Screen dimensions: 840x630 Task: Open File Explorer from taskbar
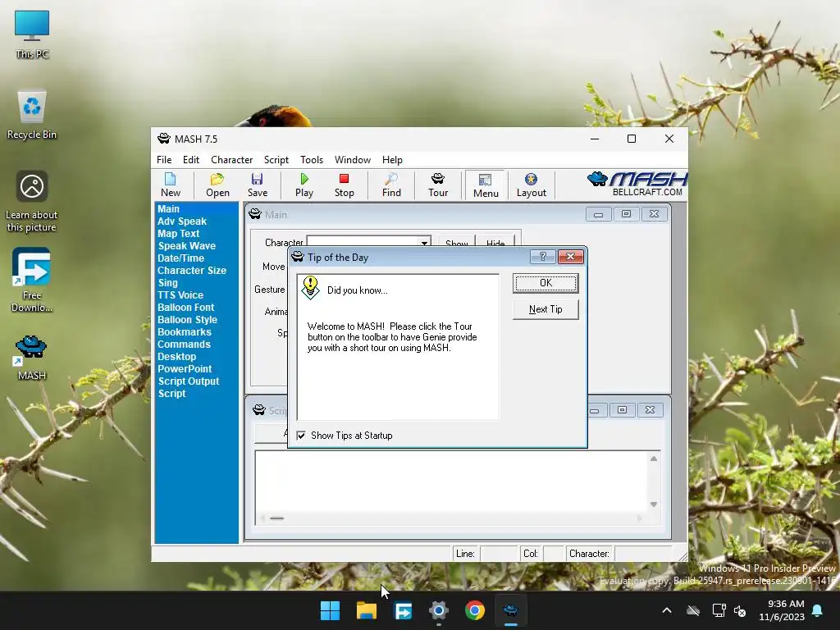(367, 610)
